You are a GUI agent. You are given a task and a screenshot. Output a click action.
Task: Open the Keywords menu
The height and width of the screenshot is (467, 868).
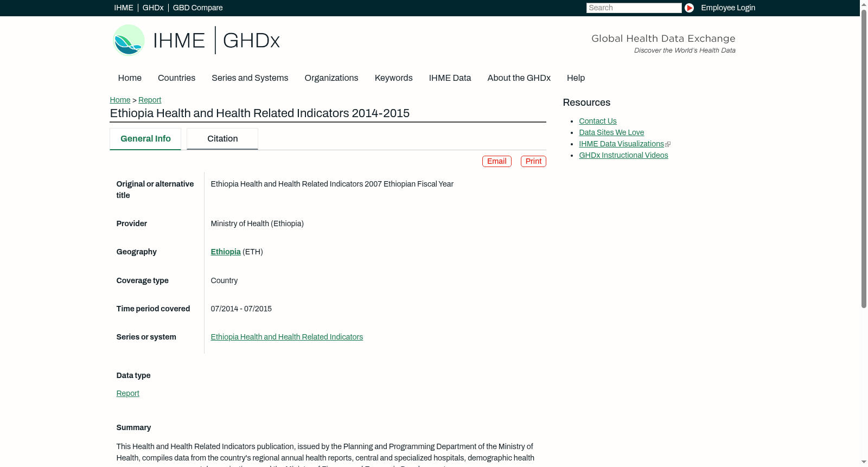[x=393, y=78]
